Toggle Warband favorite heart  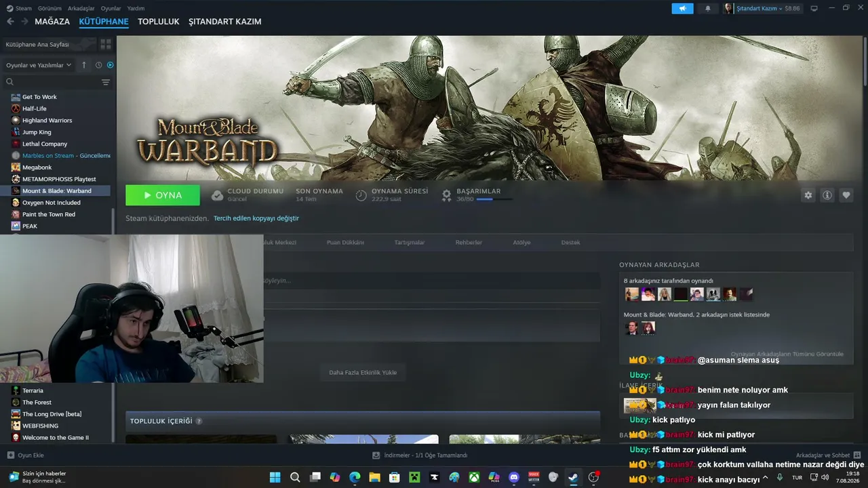pyautogui.click(x=846, y=195)
